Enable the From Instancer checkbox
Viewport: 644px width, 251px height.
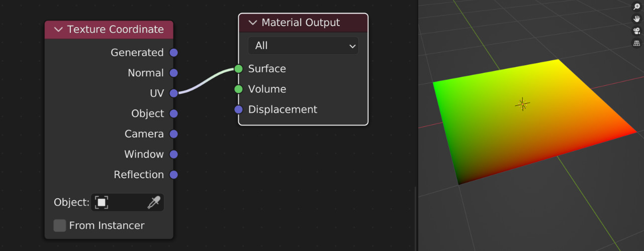pos(60,225)
